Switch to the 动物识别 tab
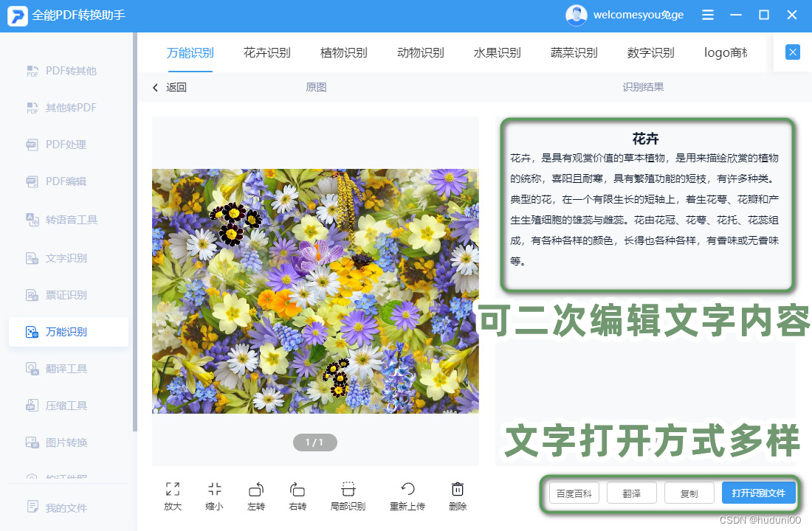Viewport: 812px width, 531px height. coord(420,52)
